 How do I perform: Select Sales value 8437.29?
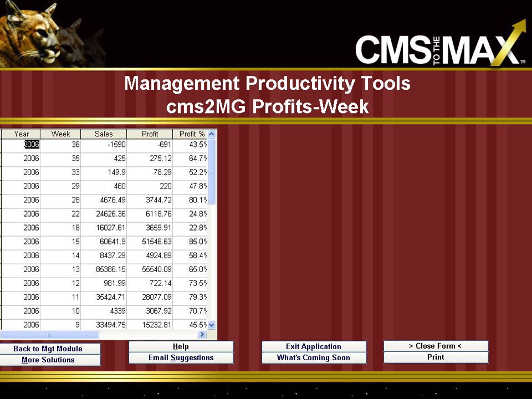click(x=104, y=255)
